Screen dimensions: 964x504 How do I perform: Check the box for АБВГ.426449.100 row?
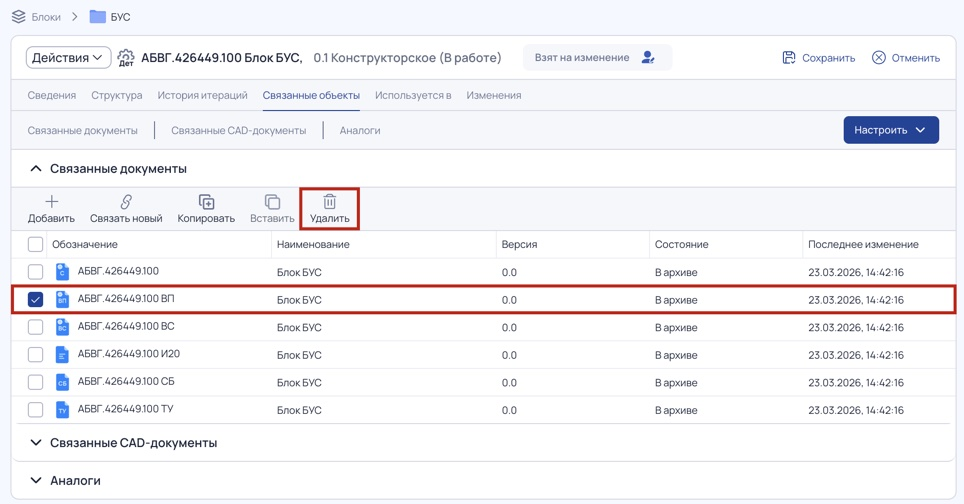[x=36, y=272]
